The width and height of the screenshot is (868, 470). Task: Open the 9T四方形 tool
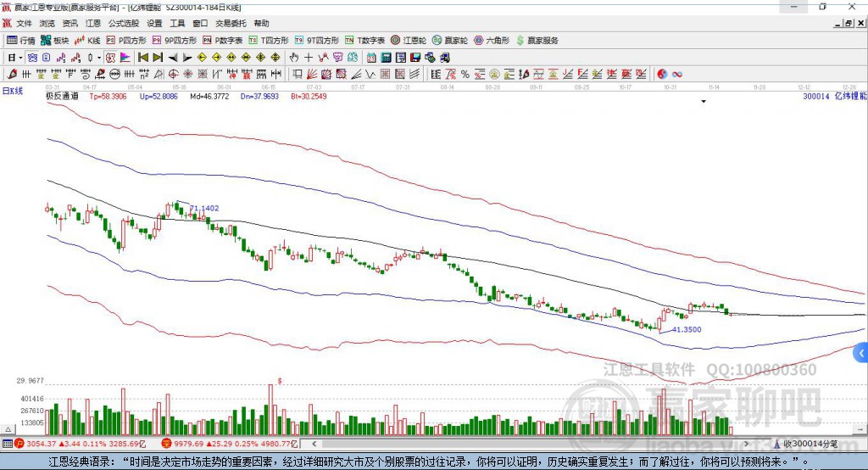pos(317,41)
